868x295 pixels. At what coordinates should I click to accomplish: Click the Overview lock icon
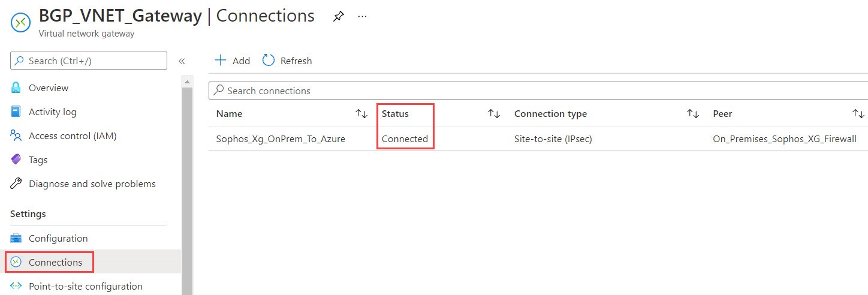coord(16,88)
